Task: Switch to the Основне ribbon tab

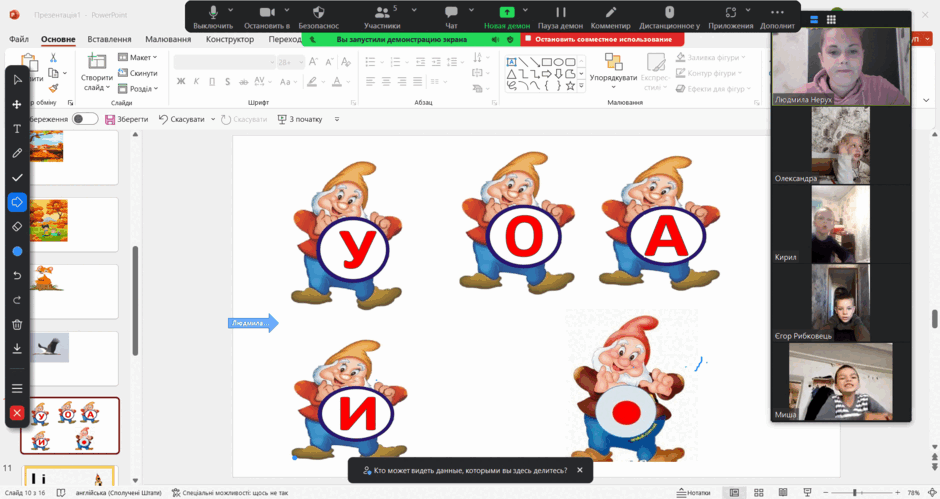Action: tap(58, 39)
